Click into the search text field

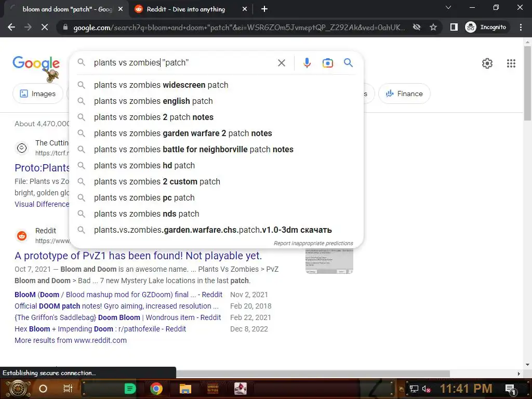(x=183, y=63)
